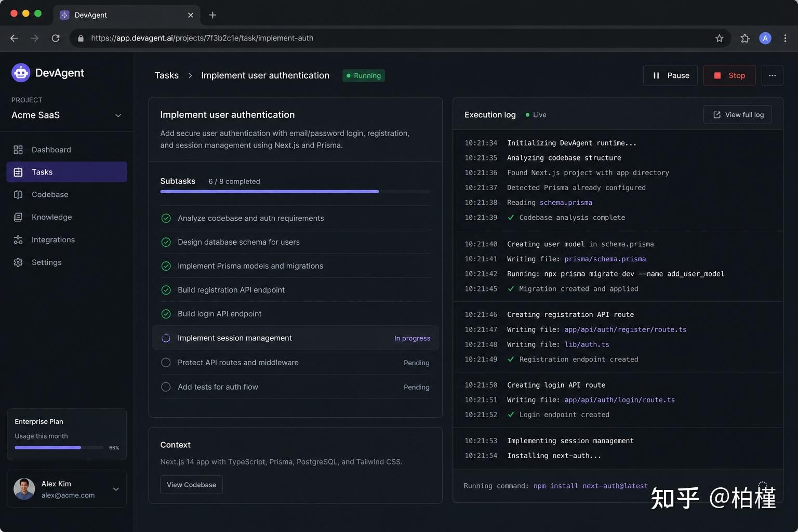This screenshot has height=532, width=798.
Task: Open the more options ellipsis button
Action: pyautogui.click(x=773, y=75)
